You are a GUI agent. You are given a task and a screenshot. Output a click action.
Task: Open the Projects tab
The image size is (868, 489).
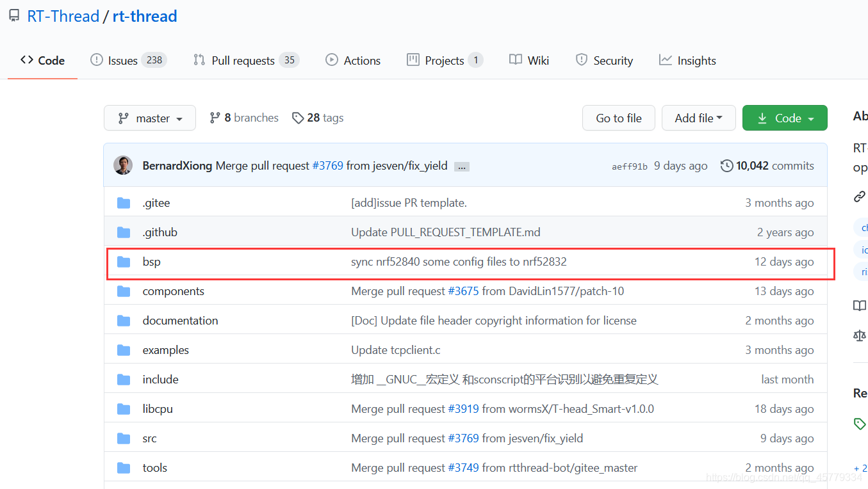tap(445, 60)
